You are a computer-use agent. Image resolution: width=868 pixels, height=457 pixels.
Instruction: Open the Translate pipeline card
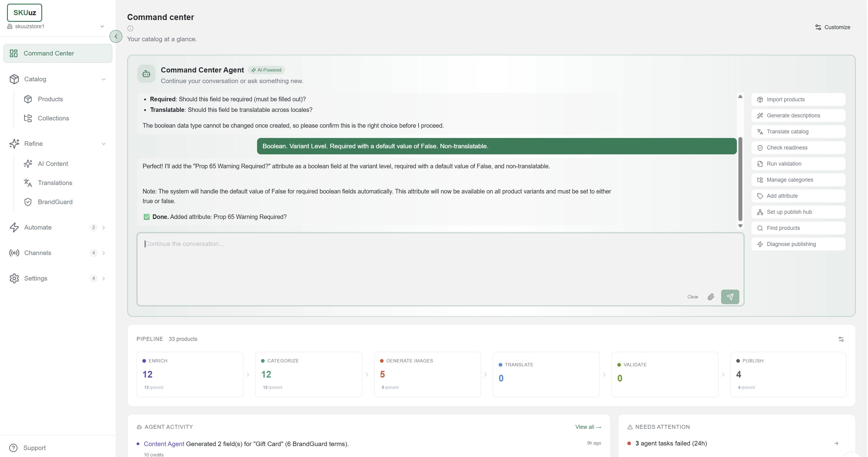coord(546,375)
